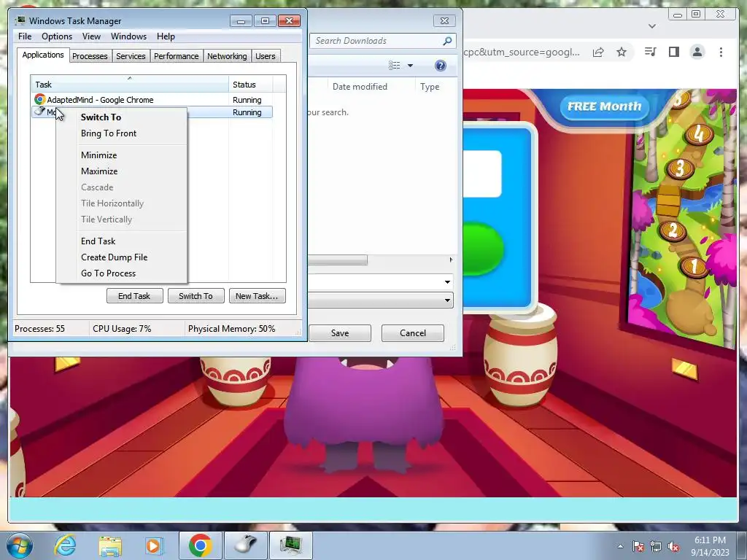This screenshot has width=747, height=560.
Task: Click search magnifier in Search Downloads box
Action: [447, 41]
